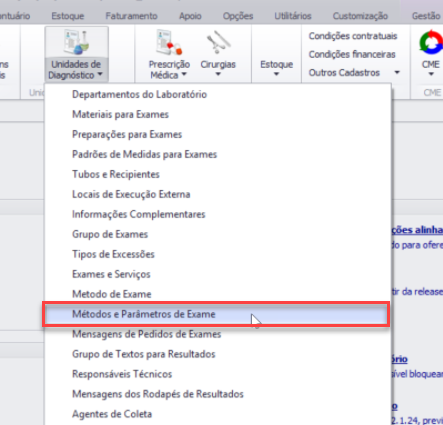Open Locais de Execução Externa
Viewport: 443px width, 425px height.
click(218, 195)
